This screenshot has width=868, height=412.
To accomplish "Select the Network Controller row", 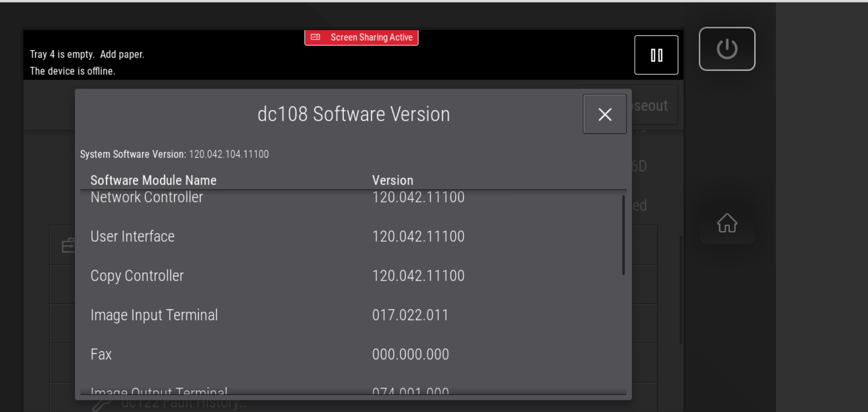I will tap(147, 197).
